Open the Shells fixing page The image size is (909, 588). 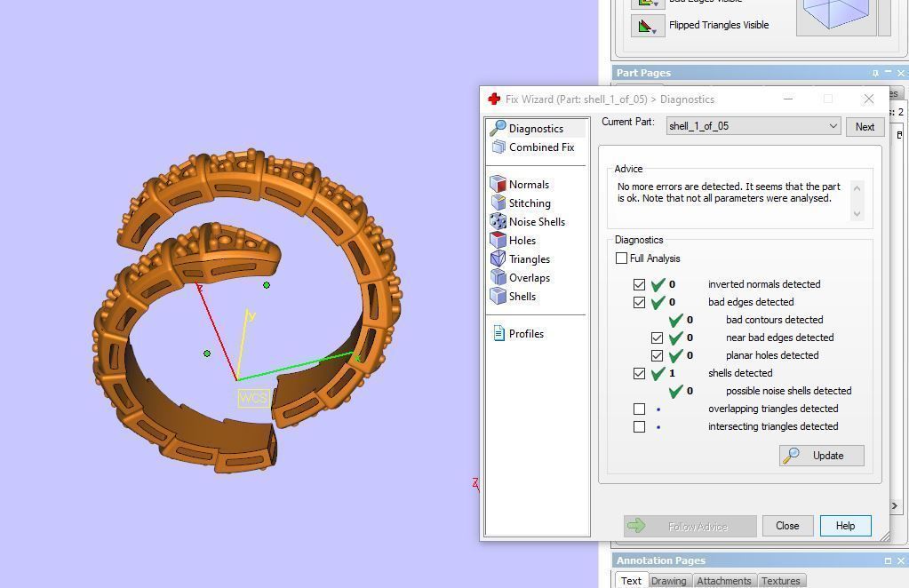click(513, 296)
